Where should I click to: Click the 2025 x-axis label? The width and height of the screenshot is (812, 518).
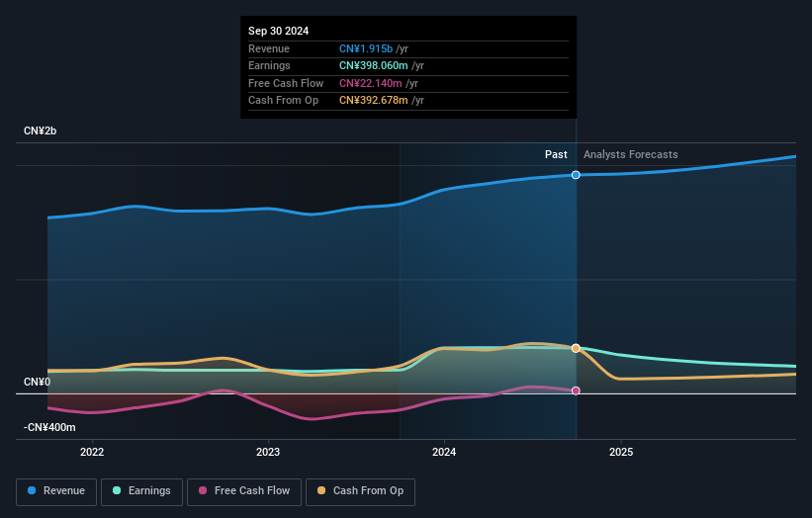pyautogui.click(x=621, y=452)
